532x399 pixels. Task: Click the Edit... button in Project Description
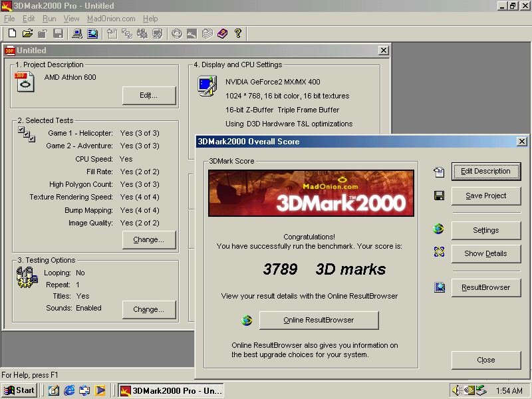(149, 95)
